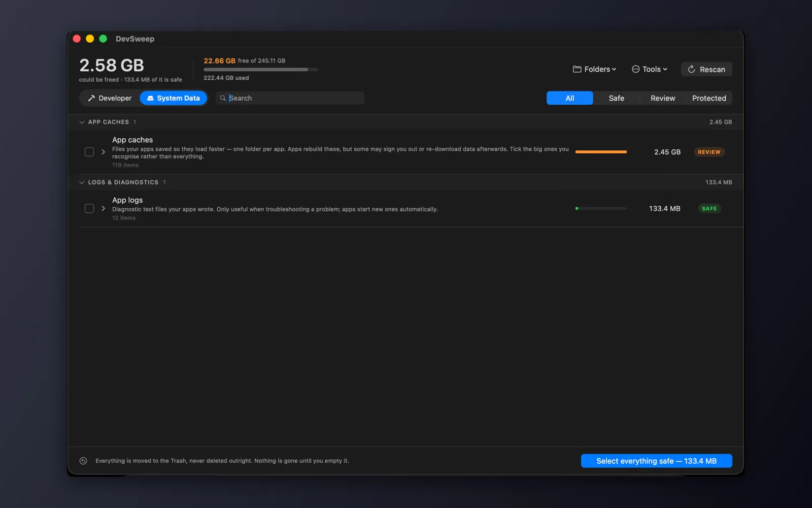
Task: Click Select everything safe — 133.4 MB
Action: click(656, 461)
